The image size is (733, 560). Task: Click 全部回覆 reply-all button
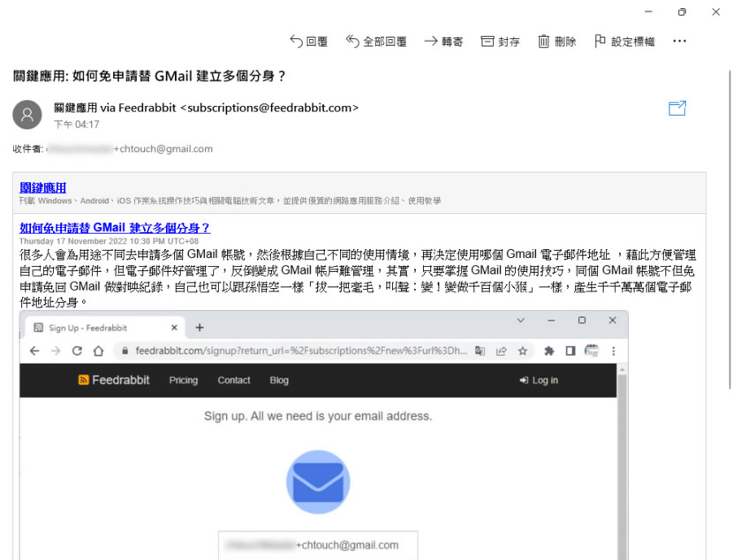point(376,42)
